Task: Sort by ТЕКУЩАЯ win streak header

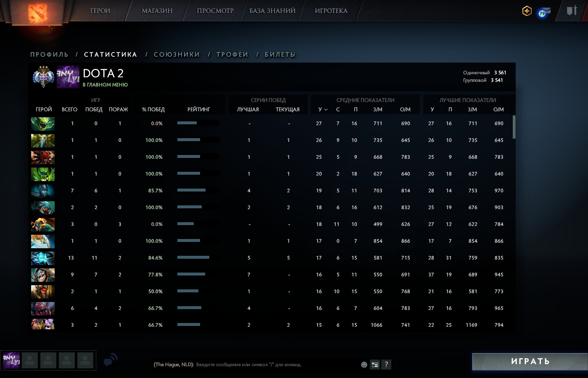Action: pyautogui.click(x=287, y=110)
